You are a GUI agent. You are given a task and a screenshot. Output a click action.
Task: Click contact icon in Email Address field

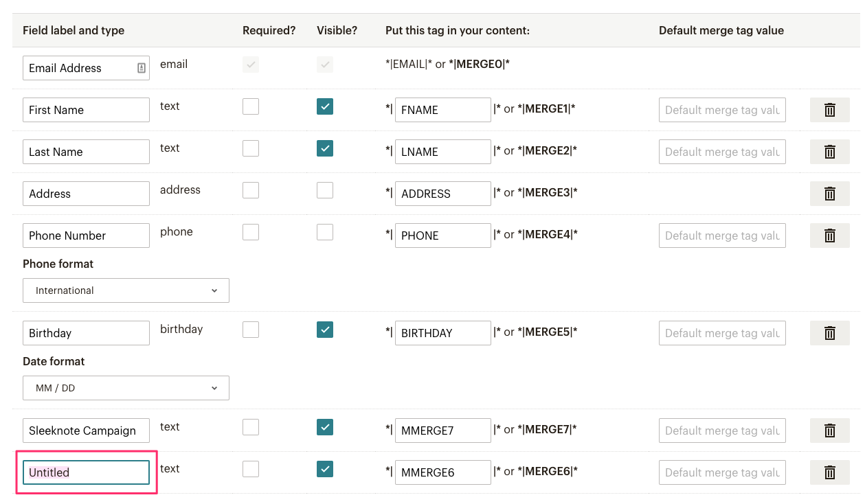[x=141, y=68]
